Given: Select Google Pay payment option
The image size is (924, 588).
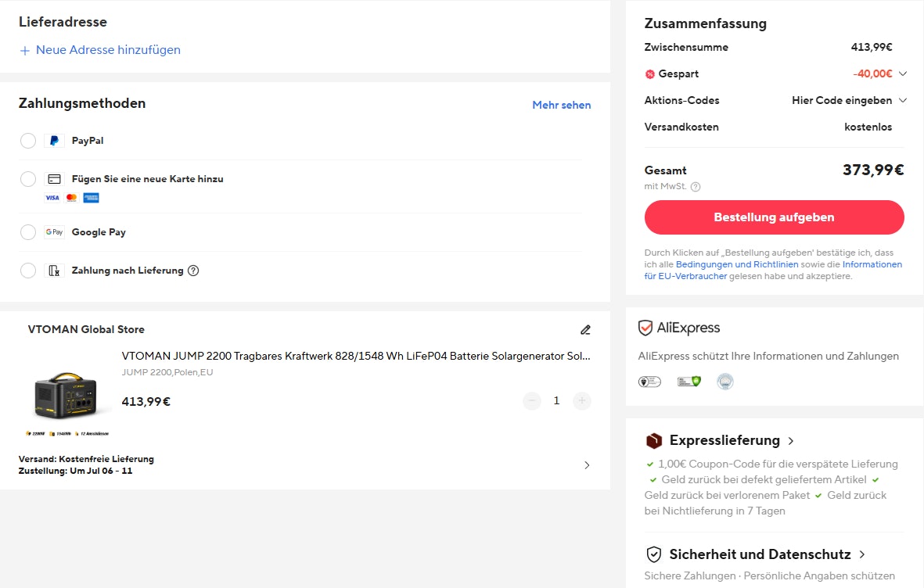Looking at the screenshot, I should [28, 232].
